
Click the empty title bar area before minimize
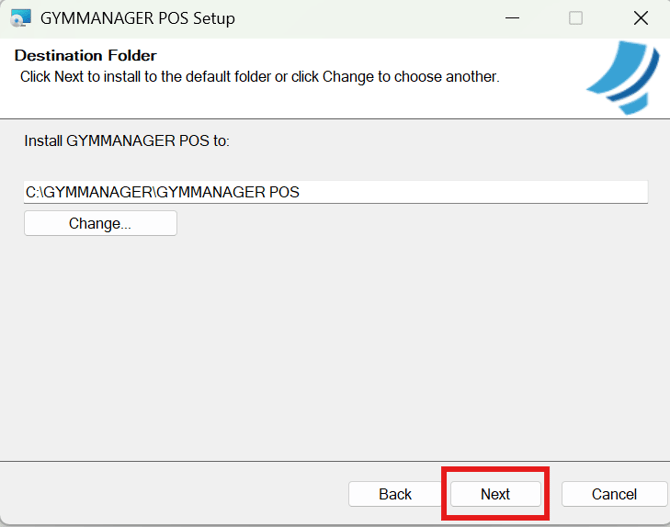[380, 18]
